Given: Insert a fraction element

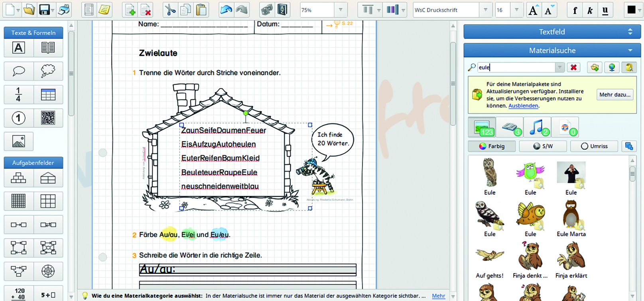Looking at the screenshot, I should click(18, 95).
